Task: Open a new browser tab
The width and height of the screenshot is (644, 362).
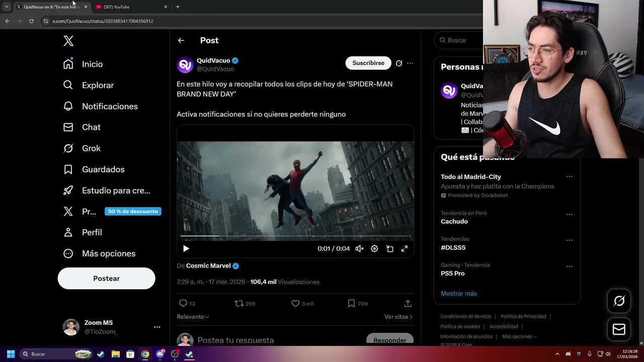Action: 178,7
